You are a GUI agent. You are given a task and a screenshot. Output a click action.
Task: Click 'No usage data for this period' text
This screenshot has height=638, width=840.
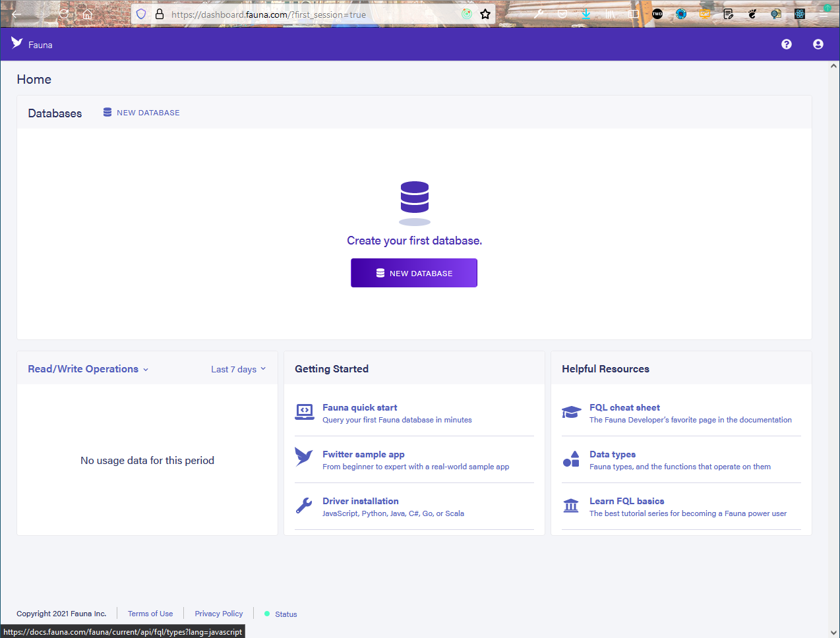(x=147, y=460)
